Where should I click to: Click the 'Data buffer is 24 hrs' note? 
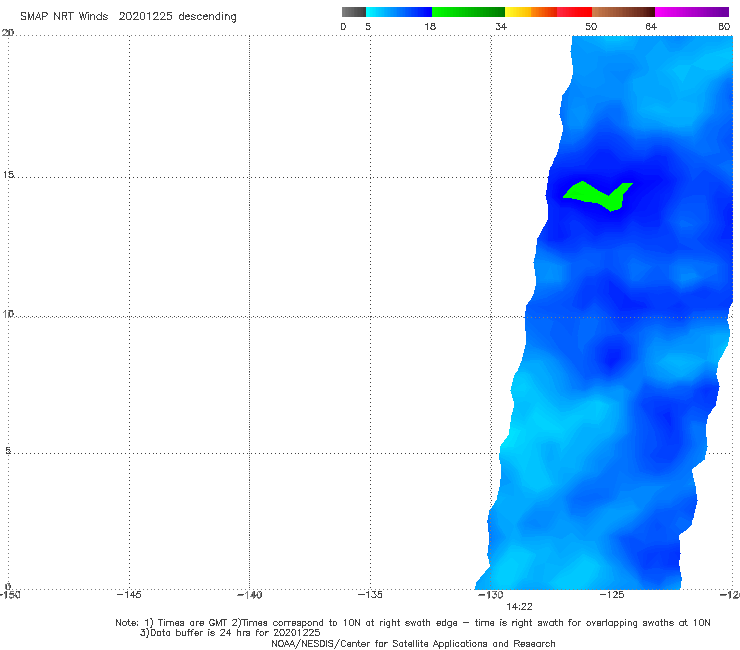point(230,633)
